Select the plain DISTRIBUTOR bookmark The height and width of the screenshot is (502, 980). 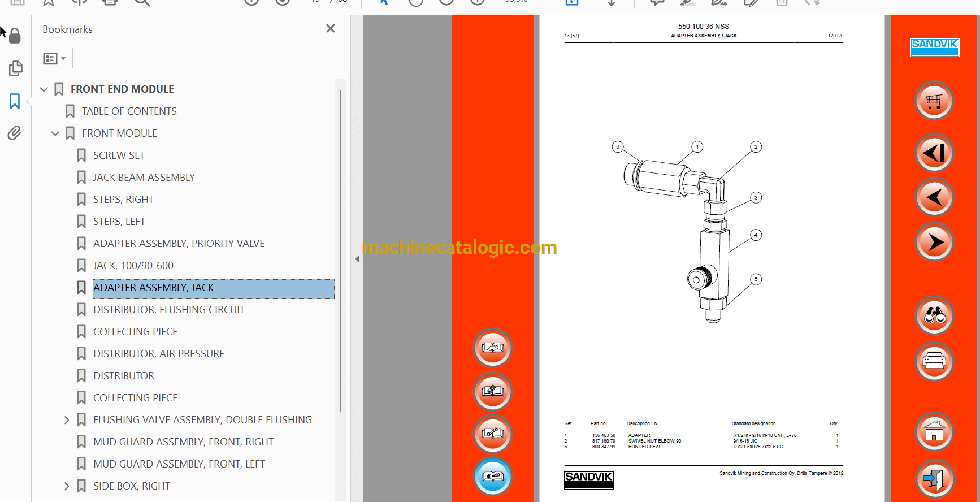click(x=123, y=376)
